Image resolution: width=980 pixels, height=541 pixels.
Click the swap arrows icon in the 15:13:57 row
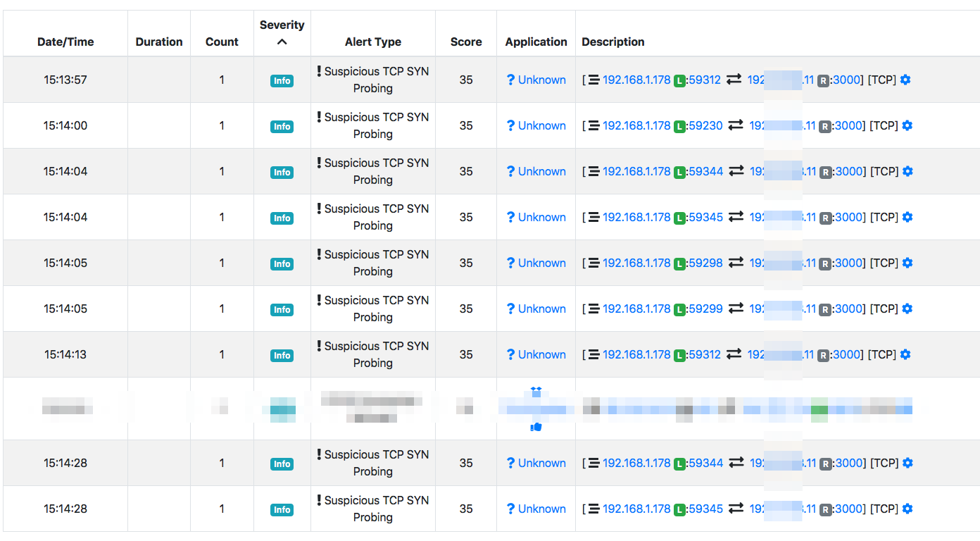pos(734,80)
